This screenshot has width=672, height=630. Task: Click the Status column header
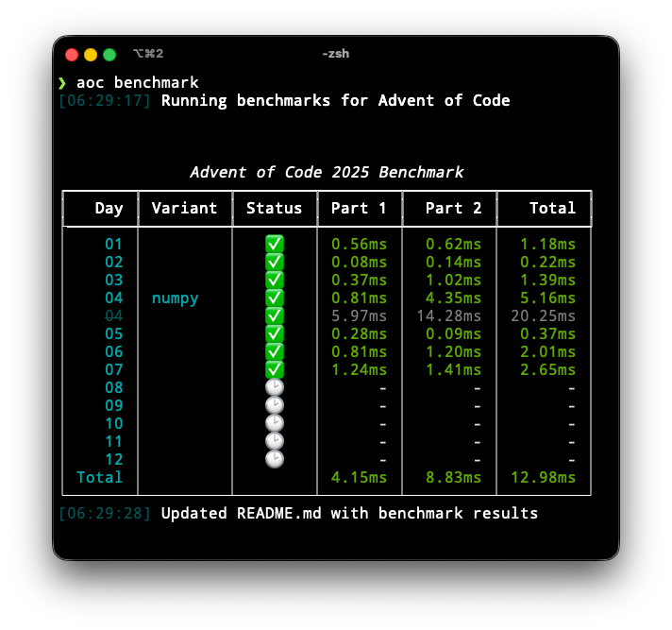click(275, 209)
